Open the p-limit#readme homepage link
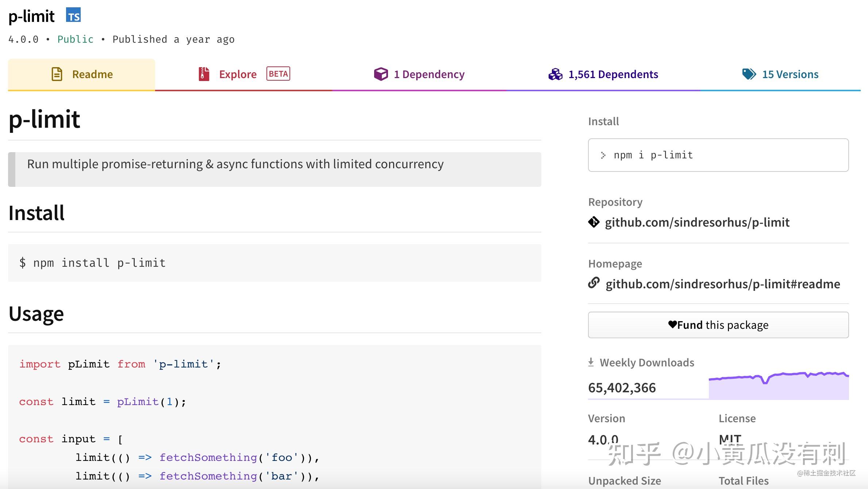 722,284
